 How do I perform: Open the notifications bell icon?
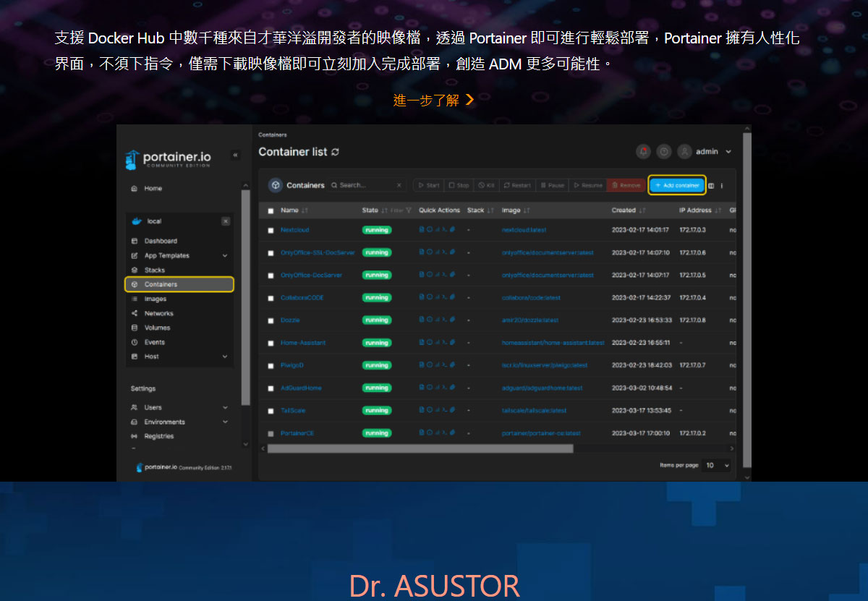tap(642, 151)
